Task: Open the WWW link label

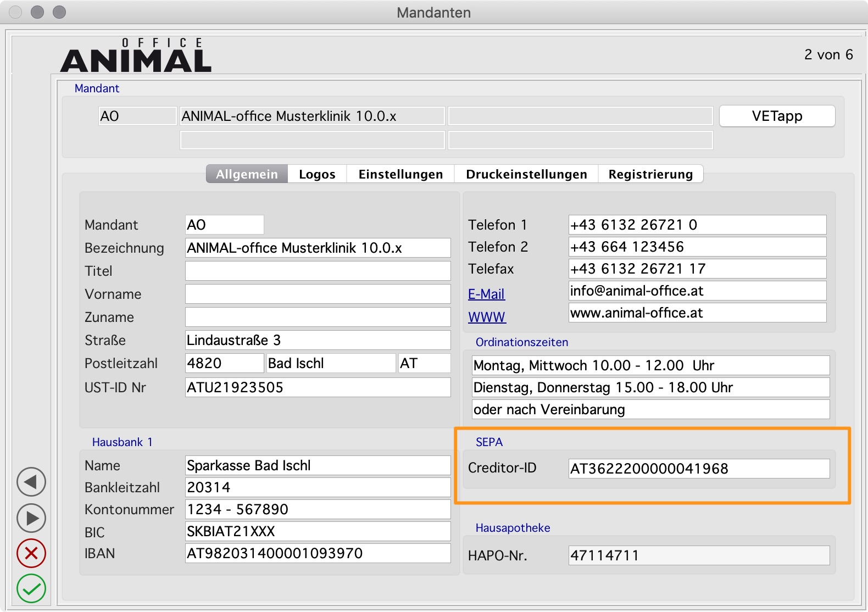Action: tap(487, 317)
